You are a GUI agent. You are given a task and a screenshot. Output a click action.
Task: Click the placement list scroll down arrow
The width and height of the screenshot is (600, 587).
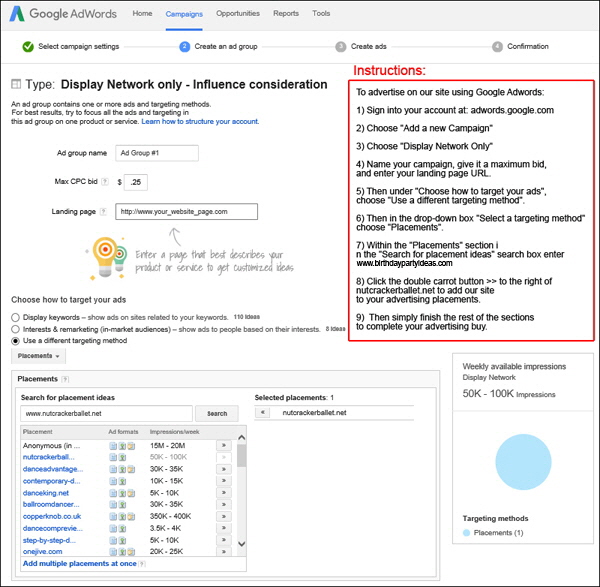tap(241, 544)
